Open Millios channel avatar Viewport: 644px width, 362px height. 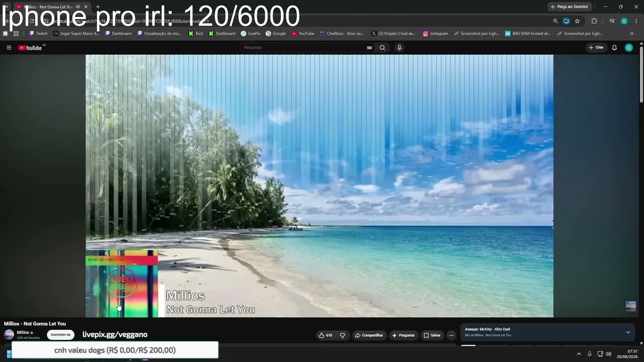9,335
